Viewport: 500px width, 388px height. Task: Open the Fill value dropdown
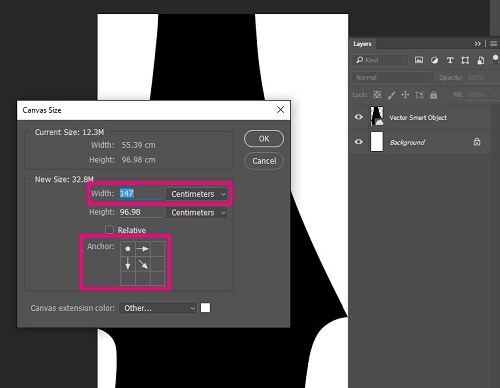[x=494, y=95]
